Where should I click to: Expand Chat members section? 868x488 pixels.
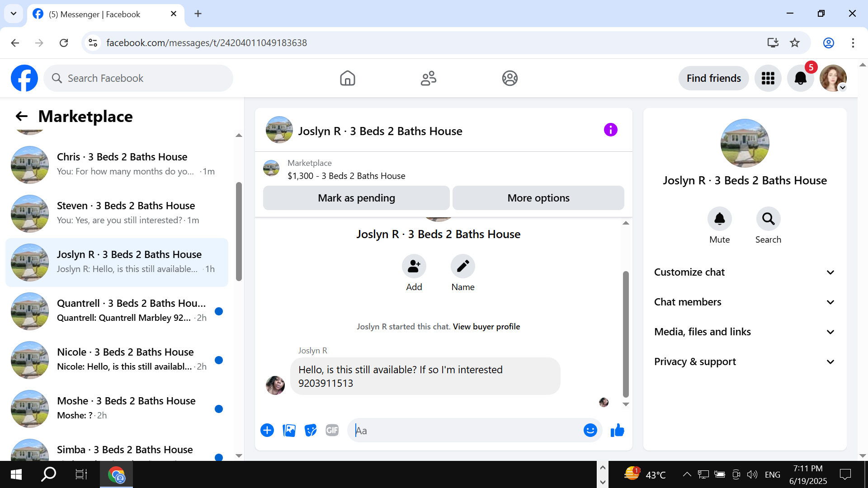point(744,302)
